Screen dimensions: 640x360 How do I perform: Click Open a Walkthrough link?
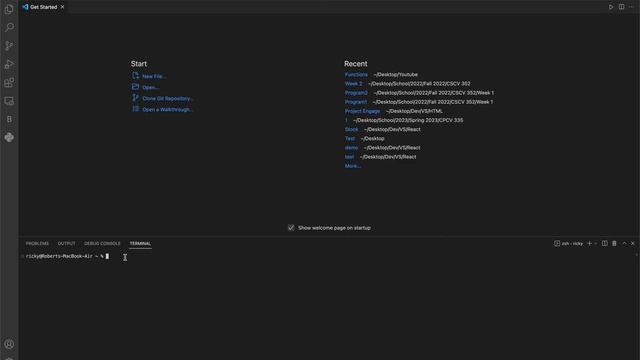click(x=168, y=109)
